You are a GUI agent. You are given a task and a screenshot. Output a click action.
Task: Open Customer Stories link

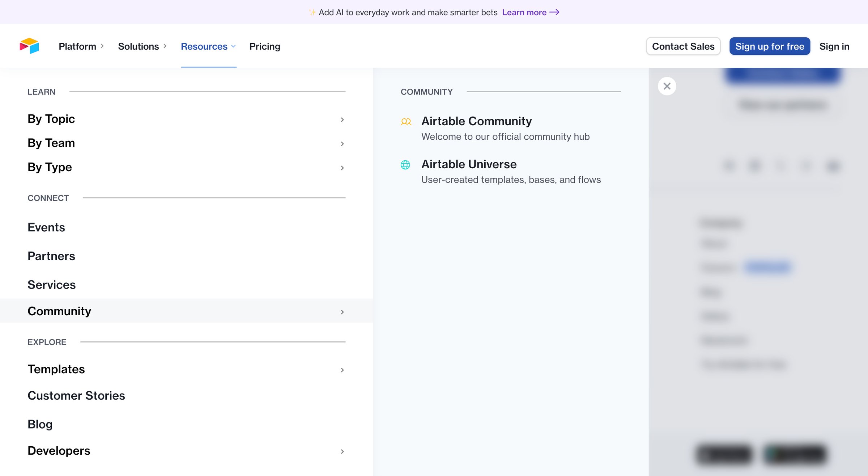tap(76, 396)
